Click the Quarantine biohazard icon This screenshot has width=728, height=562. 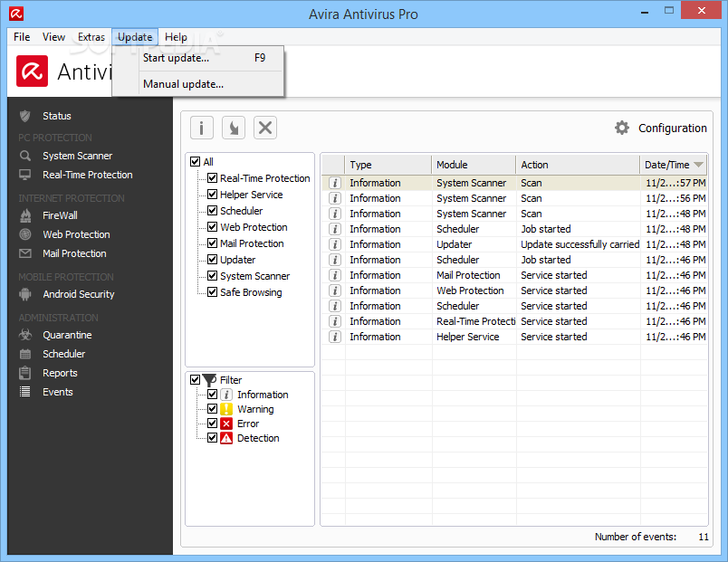click(25, 335)
